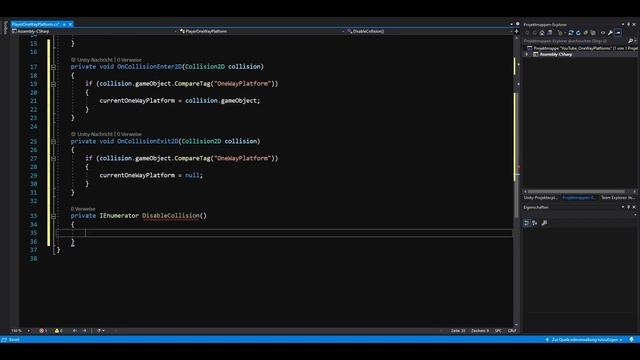The image size is (640, 360).
Task: Click the SPC indentation indicator
Action: [x=498, y=331]
